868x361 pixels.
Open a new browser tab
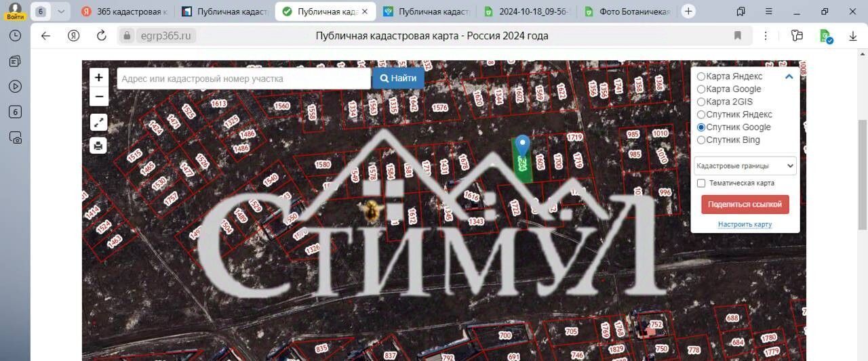click(688, 11)
